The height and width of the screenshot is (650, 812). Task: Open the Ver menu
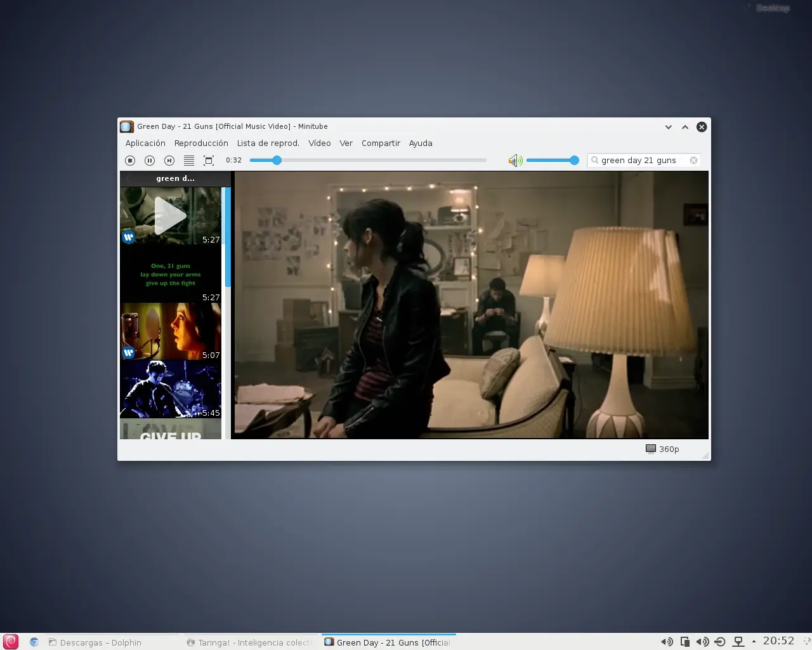click(x=346, y=143)
